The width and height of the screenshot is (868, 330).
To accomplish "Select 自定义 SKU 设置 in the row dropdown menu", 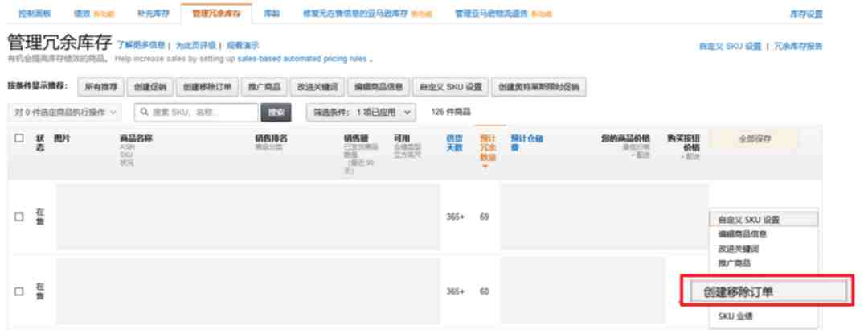I will click(x=763, y=220).
